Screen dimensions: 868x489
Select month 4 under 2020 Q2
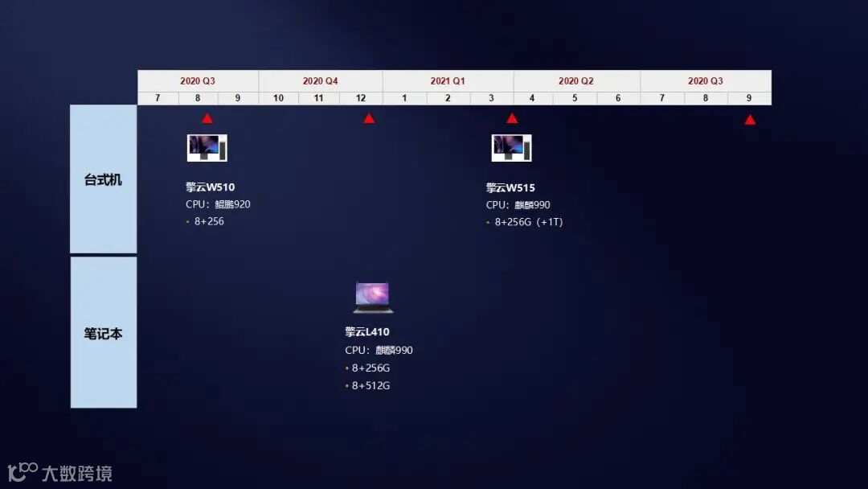[532, 98]
